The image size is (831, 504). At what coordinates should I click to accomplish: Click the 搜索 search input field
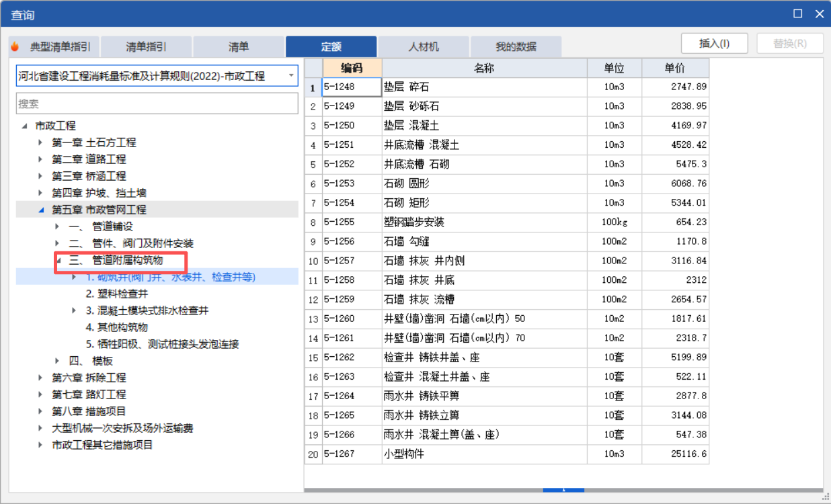pos(157,103)
